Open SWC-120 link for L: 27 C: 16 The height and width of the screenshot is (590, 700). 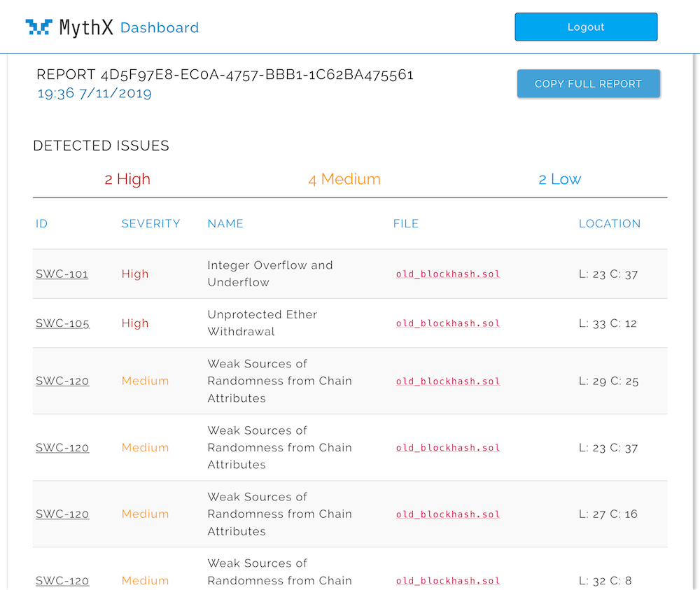click(62, 514)
